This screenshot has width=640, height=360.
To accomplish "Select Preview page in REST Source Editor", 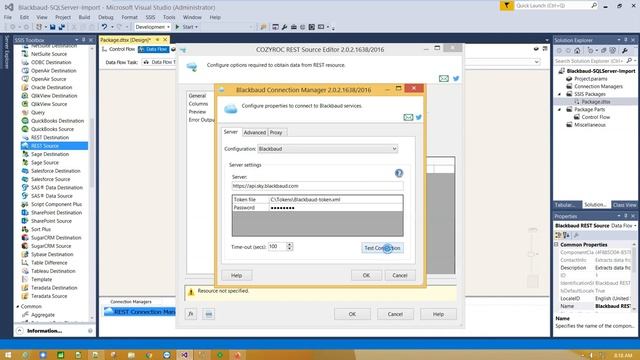I will click(198, 111).
